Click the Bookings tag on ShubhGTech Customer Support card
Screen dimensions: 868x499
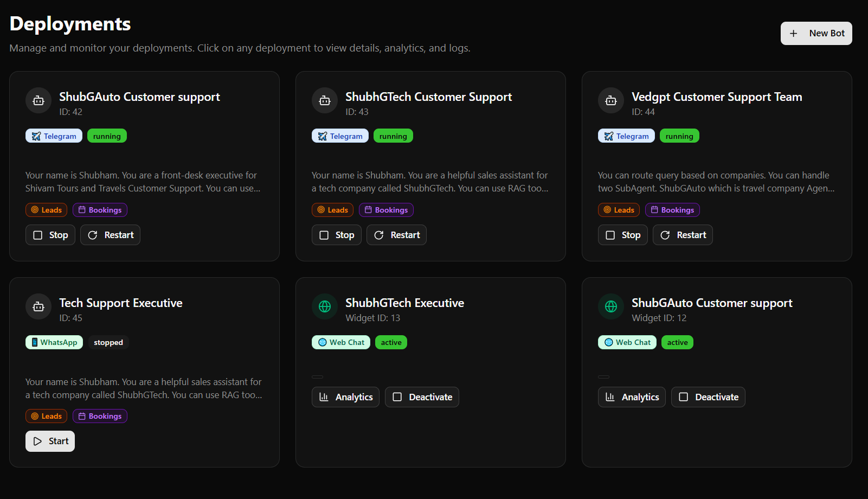tap(386, 210)
